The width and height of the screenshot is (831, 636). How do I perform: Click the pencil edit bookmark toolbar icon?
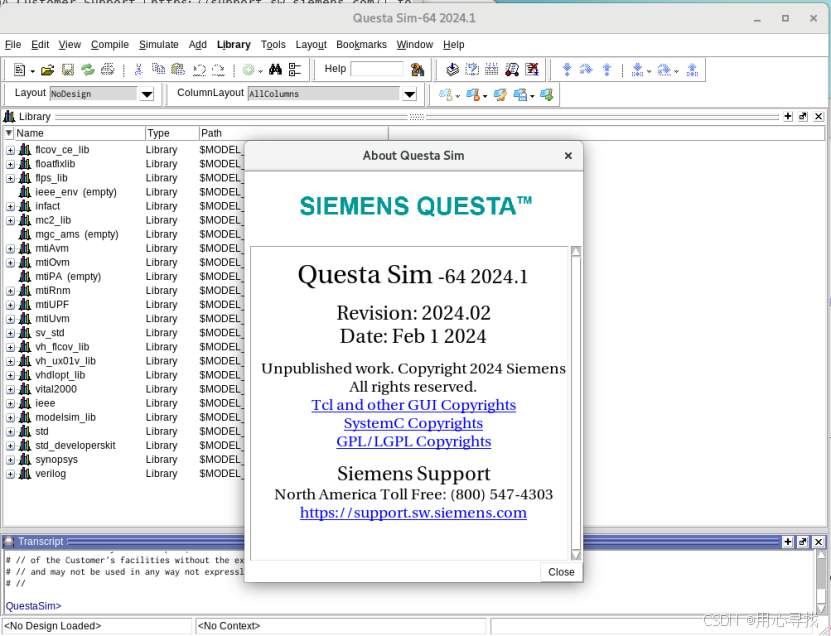pyautogui.click(x=500, y=95)
